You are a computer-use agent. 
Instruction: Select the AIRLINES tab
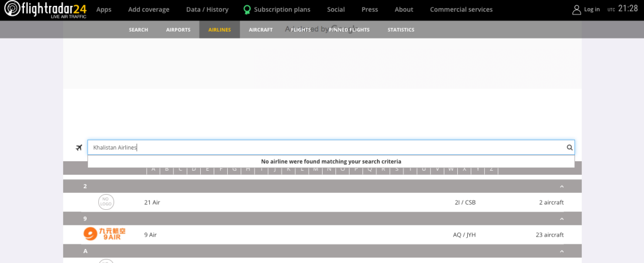coord(220,30)
